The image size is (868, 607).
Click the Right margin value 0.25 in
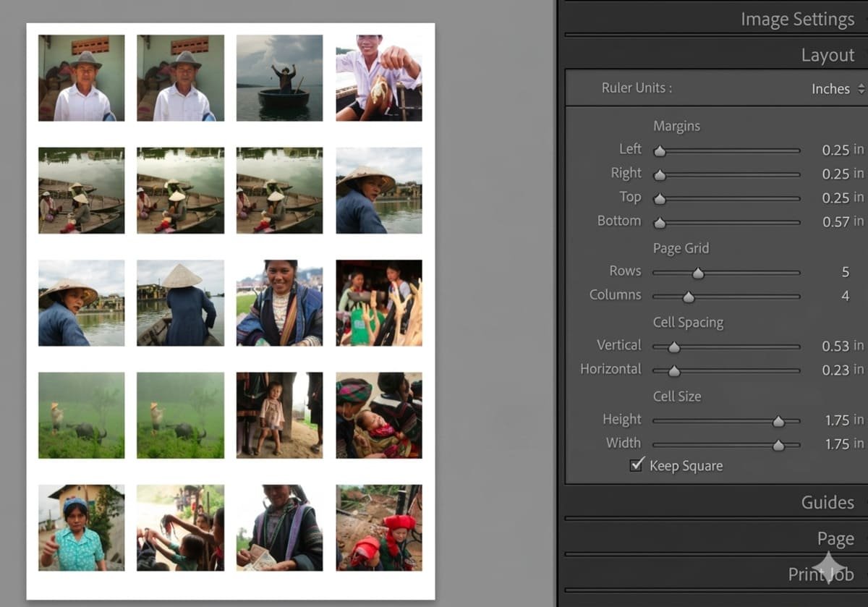[x=843, y=174]
